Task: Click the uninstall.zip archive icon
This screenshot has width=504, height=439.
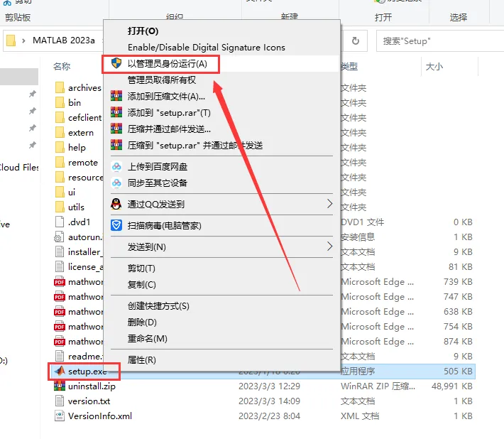Action: (60, 386)
